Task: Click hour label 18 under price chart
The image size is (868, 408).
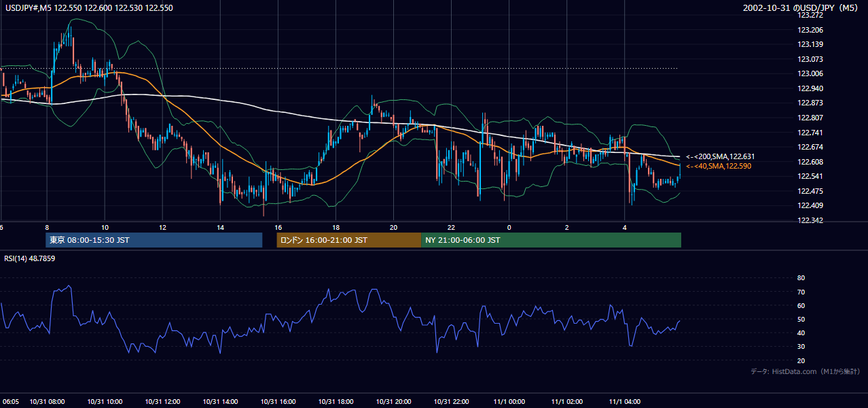Action: point(336,227)
